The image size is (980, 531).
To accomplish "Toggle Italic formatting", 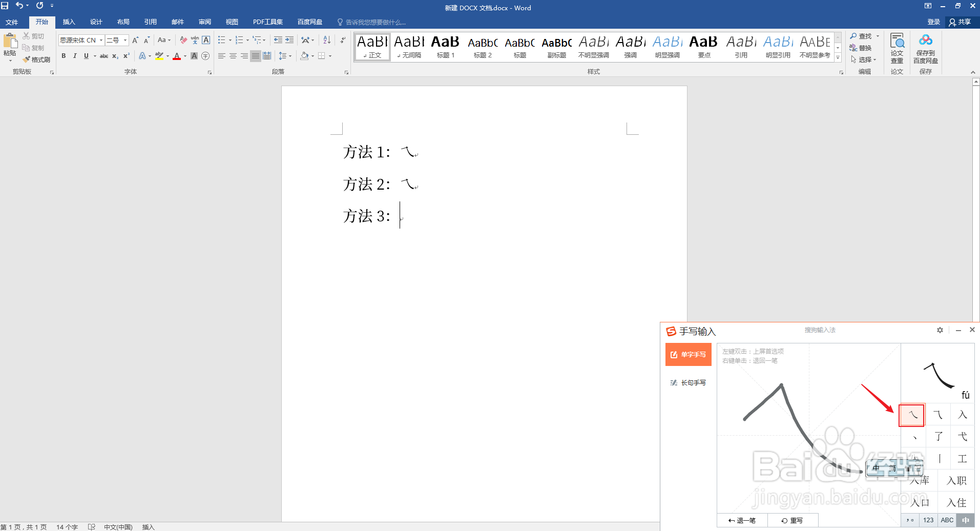I will 75,56.
